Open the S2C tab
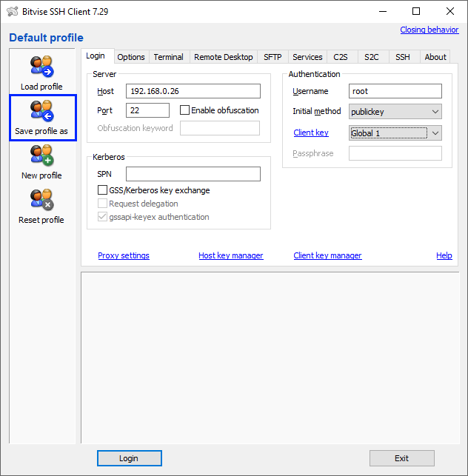 pos(372,57)
